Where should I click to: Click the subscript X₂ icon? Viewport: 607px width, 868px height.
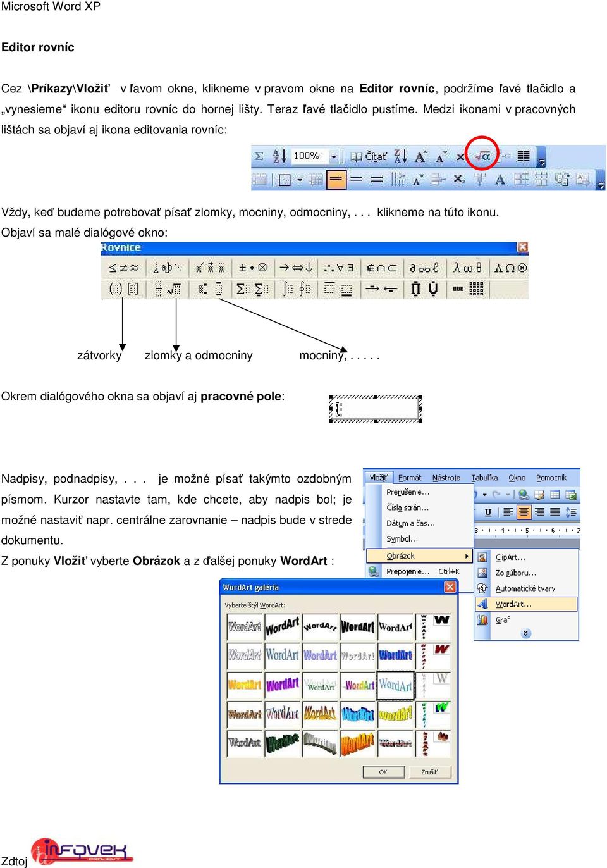[460, 180]
